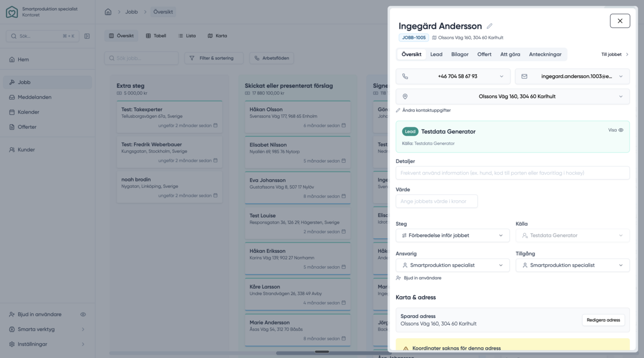Click the phone icon in contact field
Viewport: 644px width, 358px height.
coord(405,76)
